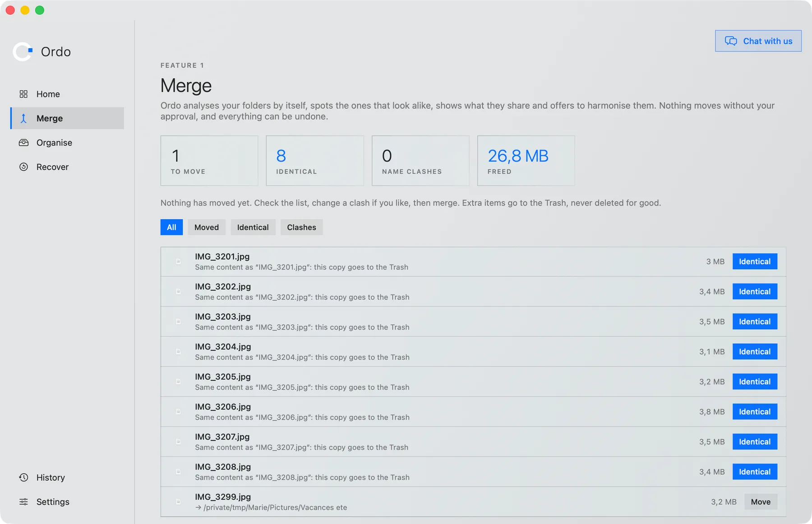812x524 pixels.
Task: Select the All filter tab
Action: click(x=171, y=227)
